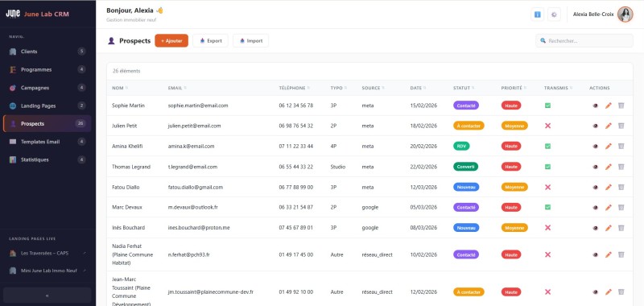644x306 pixels.
Task: Open Les Traversées – CAPS landing page
Action: pyautogui.click(x=47, y=254)
